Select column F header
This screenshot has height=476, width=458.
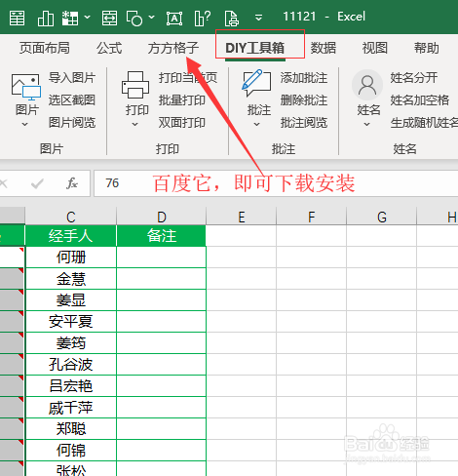tap(312, 217)
